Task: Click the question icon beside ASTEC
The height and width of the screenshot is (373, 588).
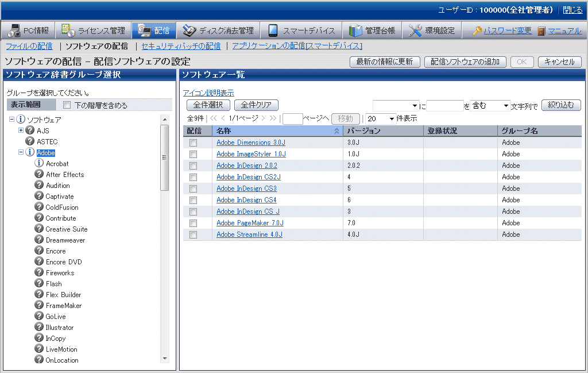Action: [x=30, y=141]
